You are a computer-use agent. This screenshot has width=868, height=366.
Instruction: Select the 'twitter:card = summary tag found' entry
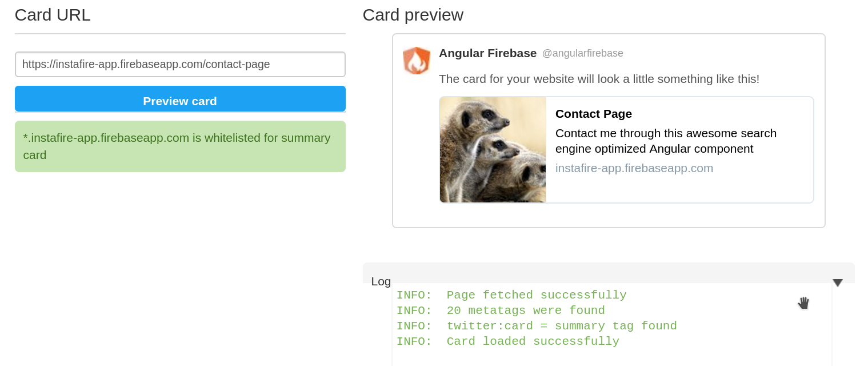pos(536,326)
